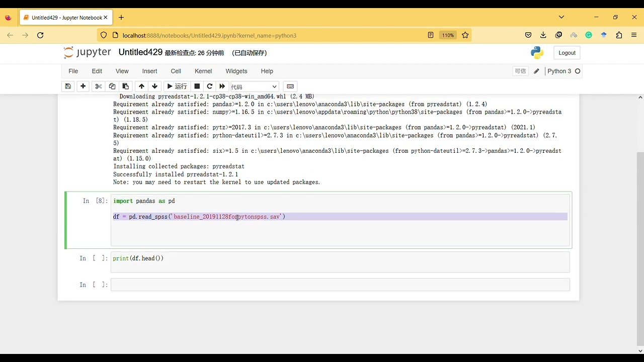The height and width of the screenshot is (362, 644).
Task: Open the Widgets menu
Action: (x=236, y=71)
